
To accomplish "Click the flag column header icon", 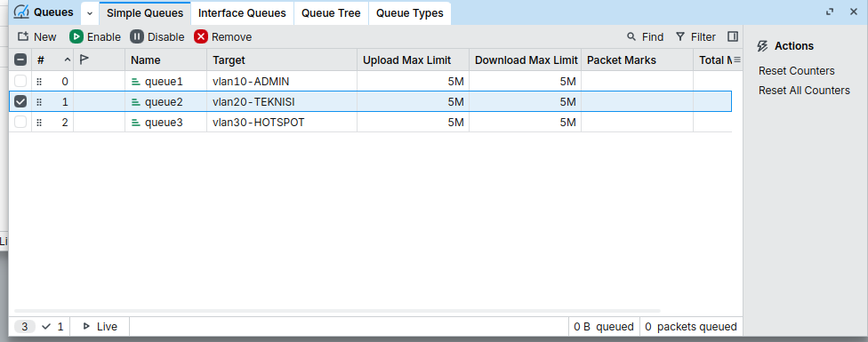I will coord(84,60).
